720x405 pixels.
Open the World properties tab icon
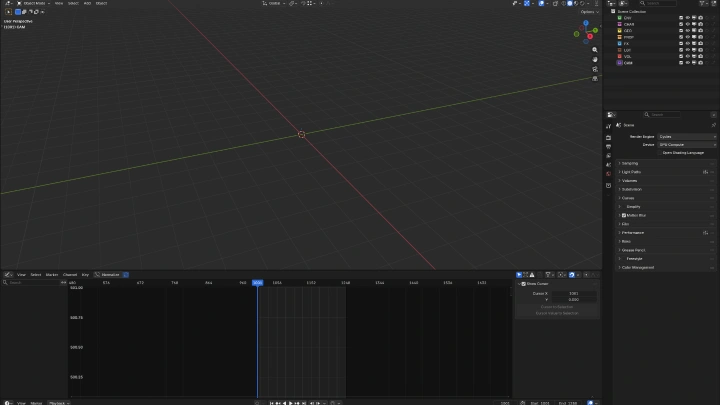click(608, 174)
